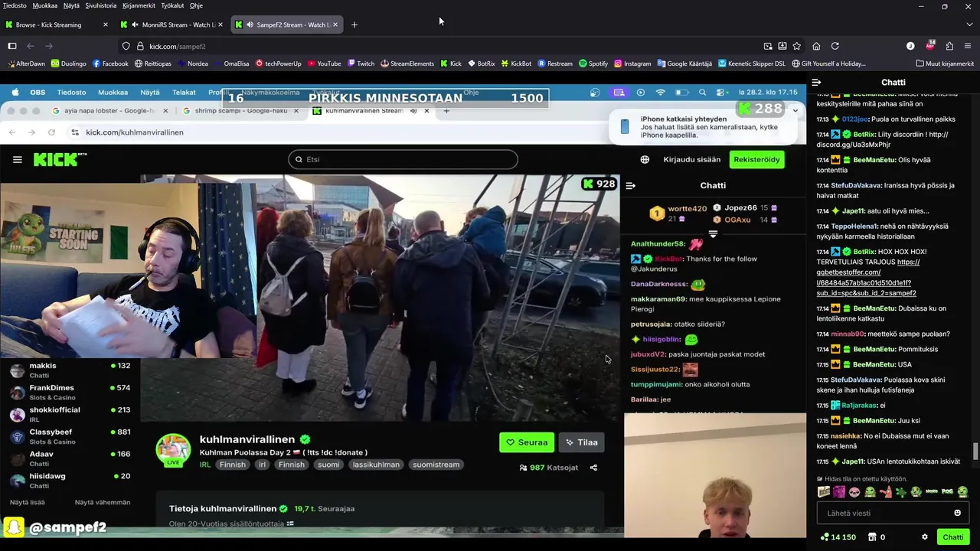Collapse the outer Chatti panel arrow icon
The height and width of the screenshot is (551, 980).
[x=816, y=82]
